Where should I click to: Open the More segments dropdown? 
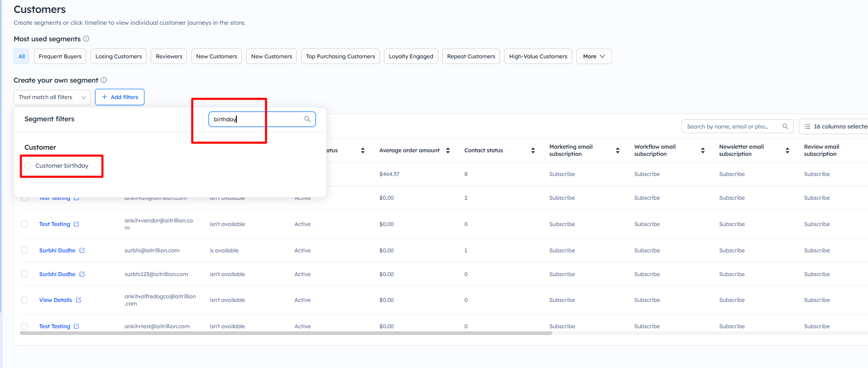coord(593,56)
